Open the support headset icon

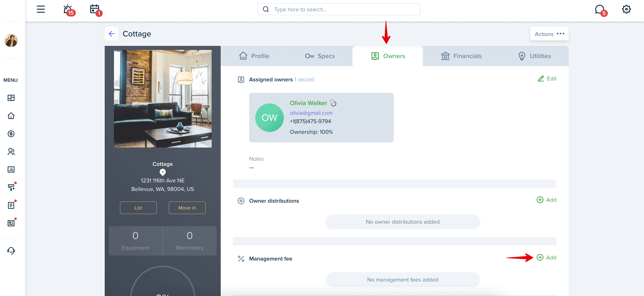[11, 251]
